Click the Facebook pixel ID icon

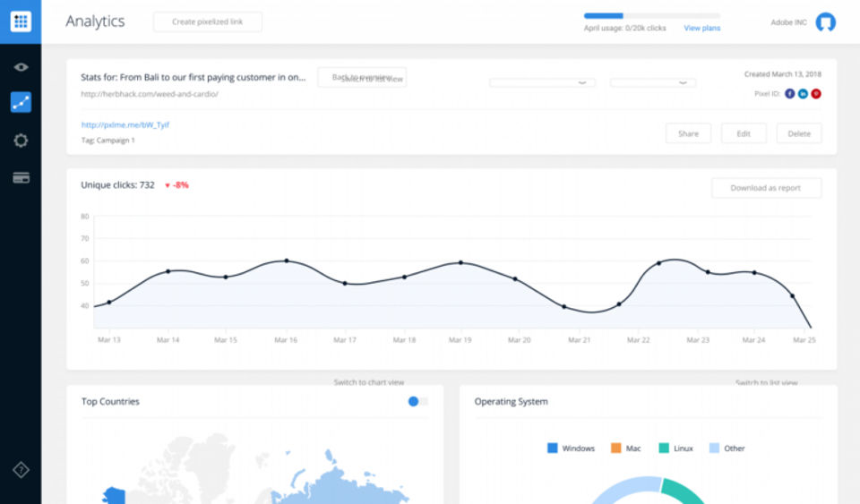tap(790, 94)
